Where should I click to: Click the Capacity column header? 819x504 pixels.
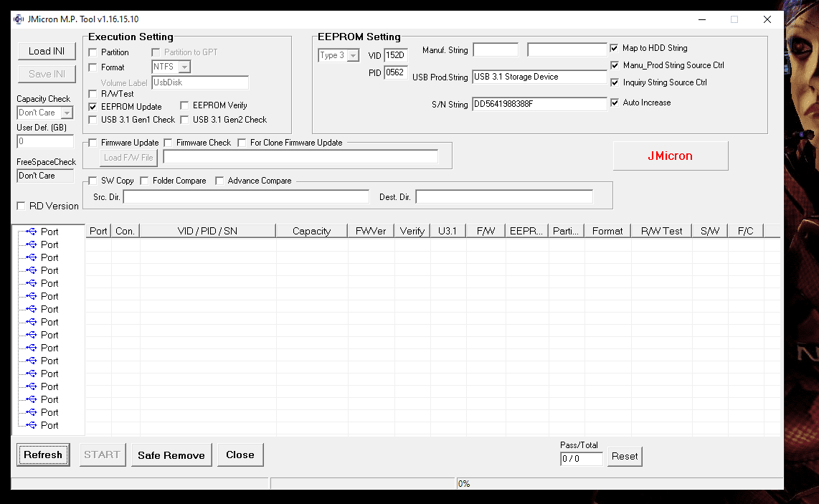point(311,231)
